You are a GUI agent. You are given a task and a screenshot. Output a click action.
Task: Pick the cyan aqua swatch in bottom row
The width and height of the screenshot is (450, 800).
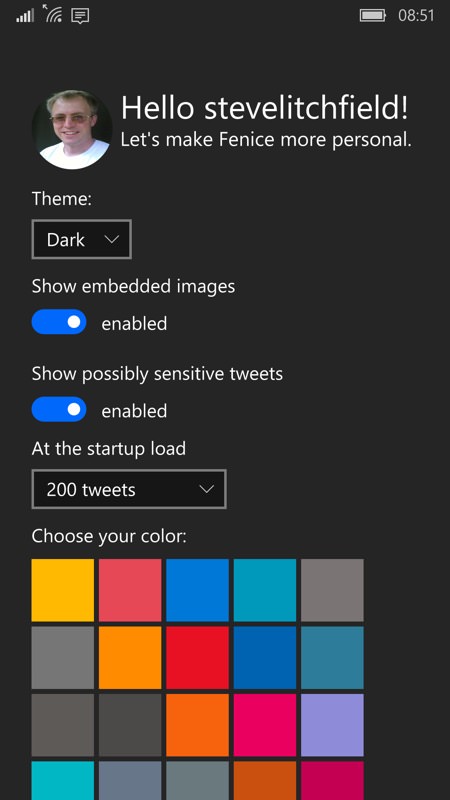pos(63,781)
